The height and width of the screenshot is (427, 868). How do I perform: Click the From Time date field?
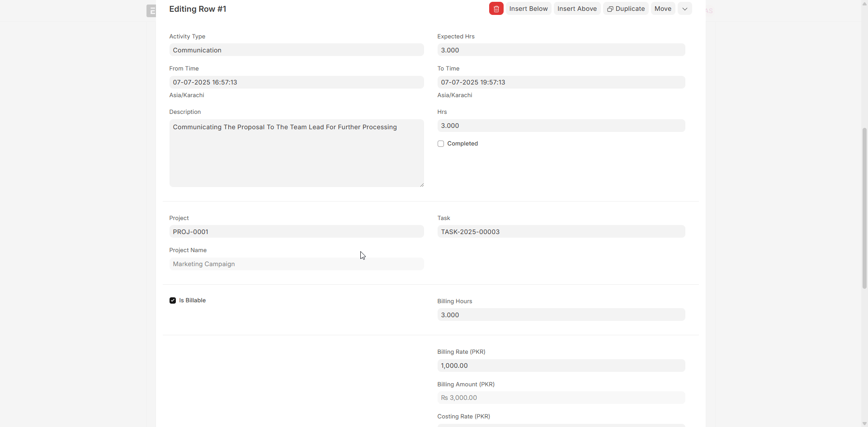296,82
